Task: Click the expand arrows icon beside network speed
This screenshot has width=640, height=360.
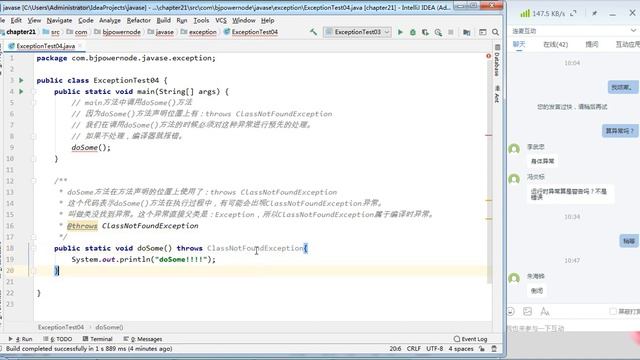Action: click(x=573, y=13)
